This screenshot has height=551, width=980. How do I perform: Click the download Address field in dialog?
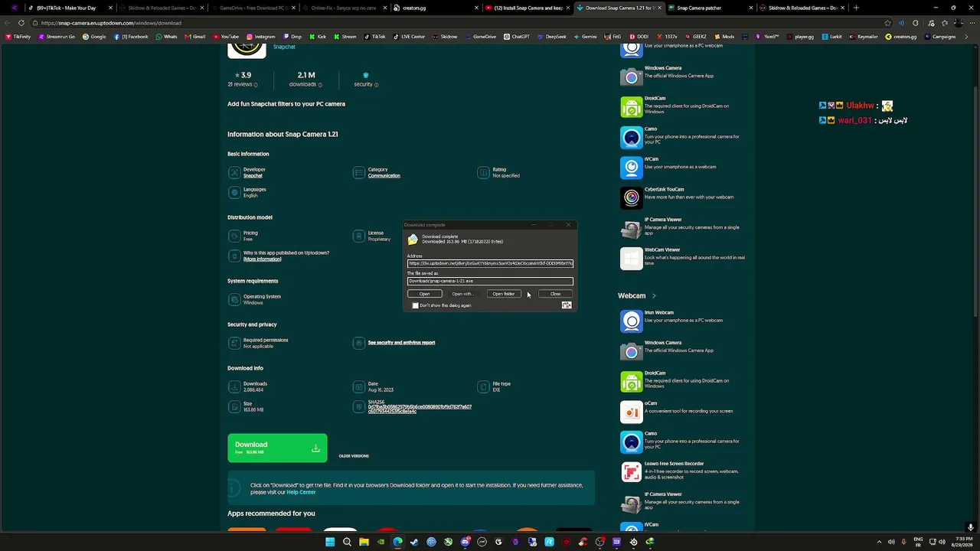(x=490, y=263)
